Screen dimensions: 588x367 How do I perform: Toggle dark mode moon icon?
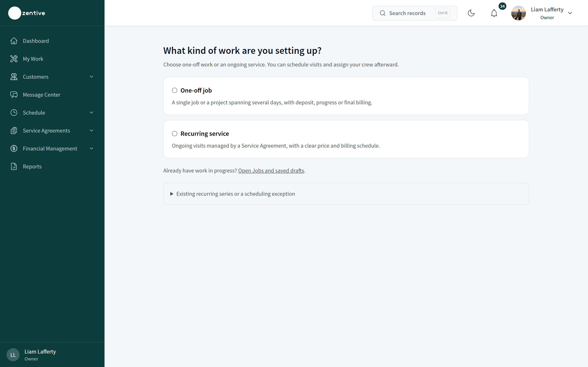tap(471, 13)
